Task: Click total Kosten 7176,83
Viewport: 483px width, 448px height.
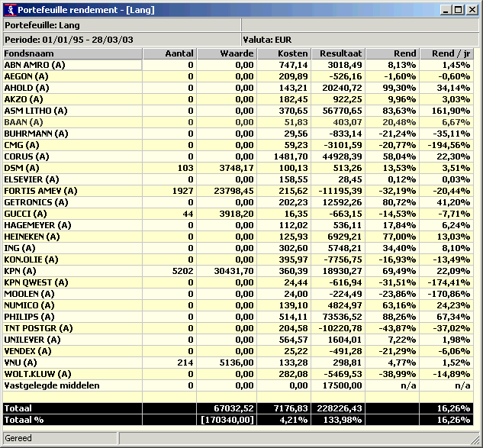Action: pos(291,408)
